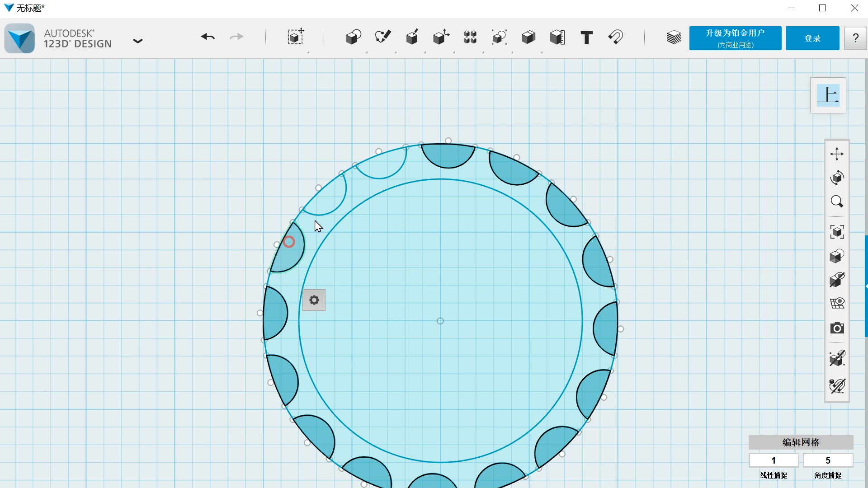Open the Sketch tool
Screen dimensions: 868x488
[382, 38]
